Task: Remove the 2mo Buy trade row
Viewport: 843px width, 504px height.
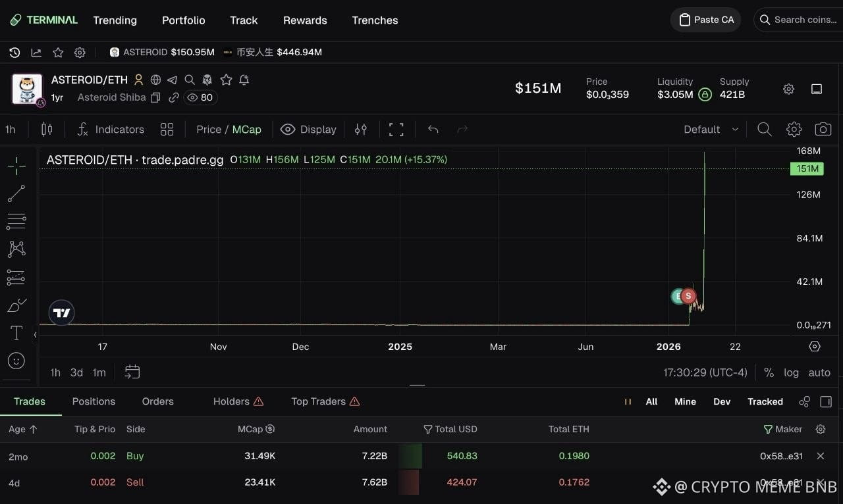Action: [821, 456]
